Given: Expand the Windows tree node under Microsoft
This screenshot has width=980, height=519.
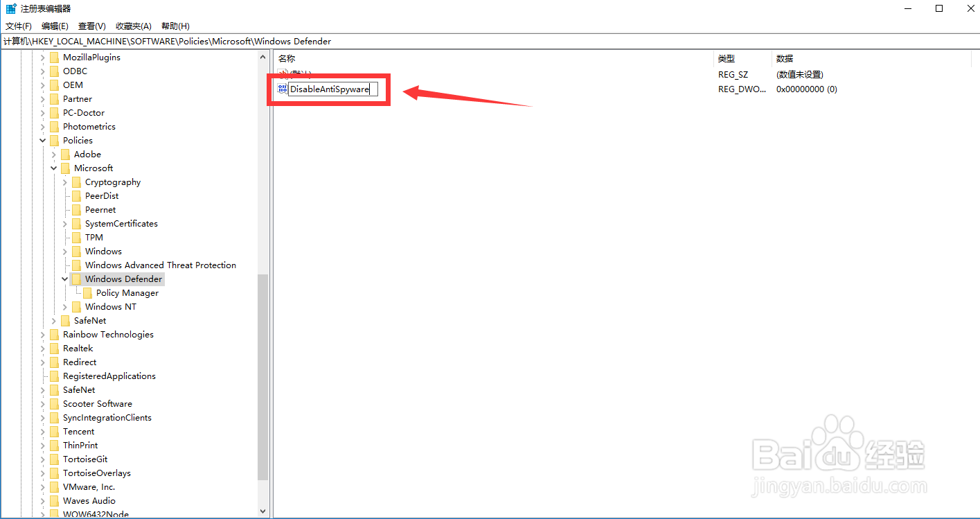Looking at the screenshot, I should click(65, 251).
